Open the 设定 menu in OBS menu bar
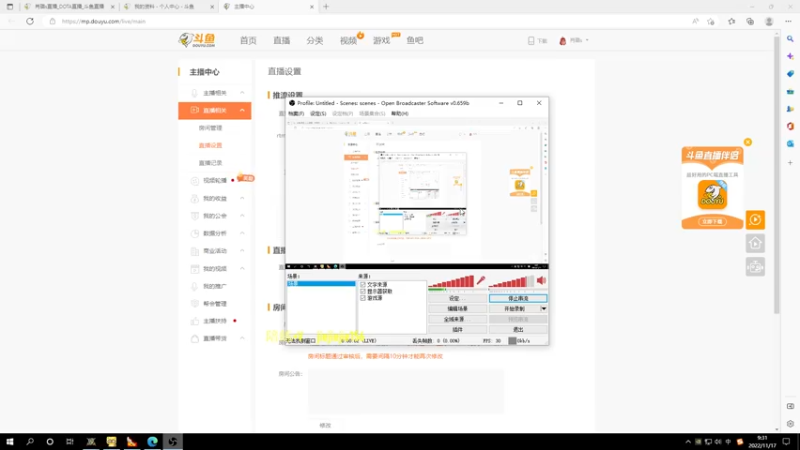800x450 pixels. [318, 113]
